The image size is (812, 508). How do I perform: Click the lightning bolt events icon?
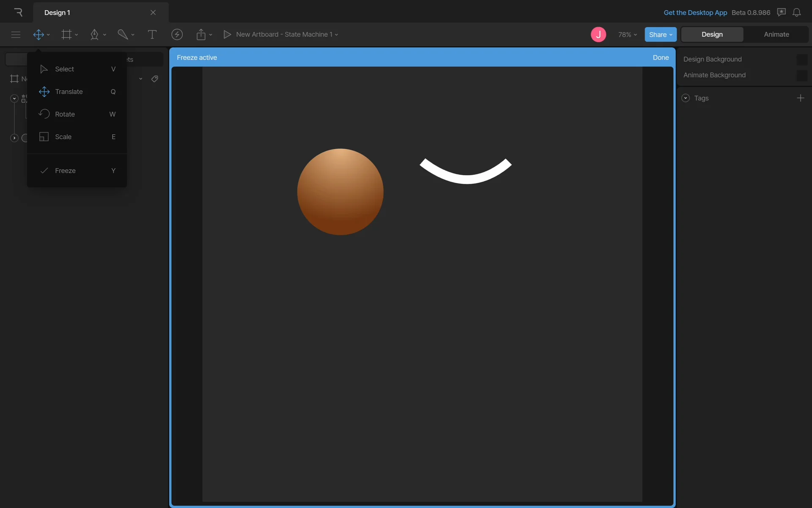pyautogui.click(x=177, y=35)
